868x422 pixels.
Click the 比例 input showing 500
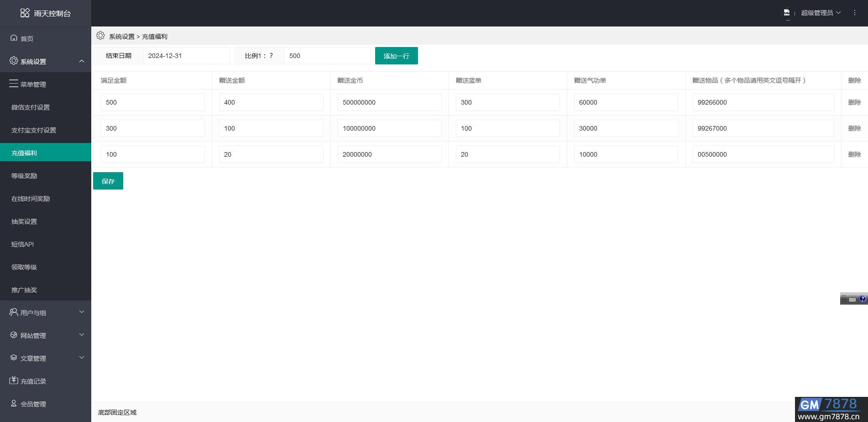pos(327,56)
